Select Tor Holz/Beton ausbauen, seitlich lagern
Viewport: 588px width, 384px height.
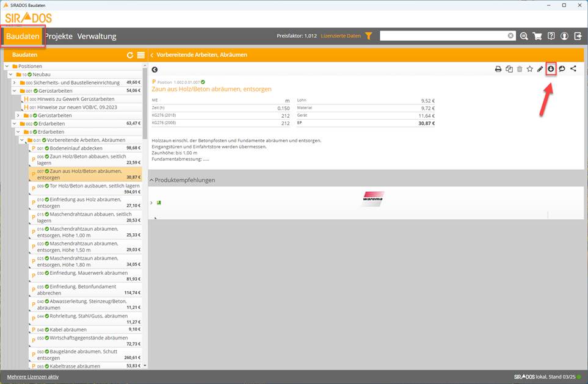click(x=85, y=189)
